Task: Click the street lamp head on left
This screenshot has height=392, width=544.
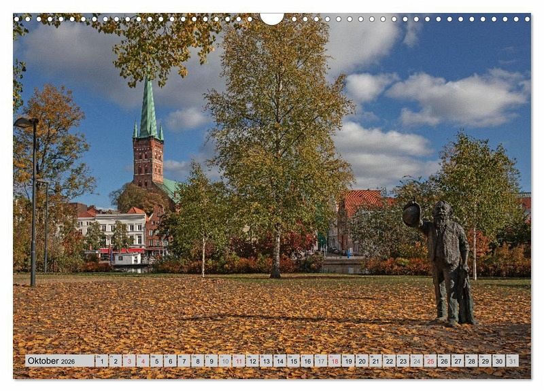Action: coord(26,122)
